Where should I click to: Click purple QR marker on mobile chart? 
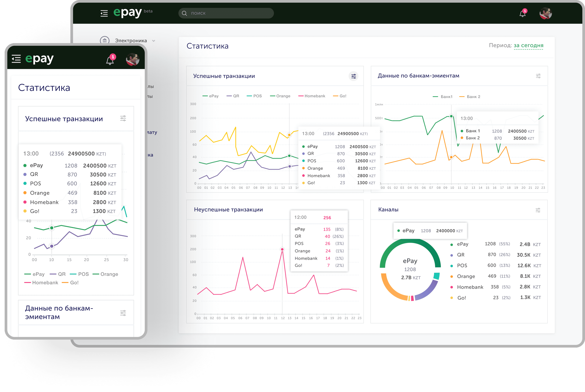pyautogui.click(x=52, y=246)
